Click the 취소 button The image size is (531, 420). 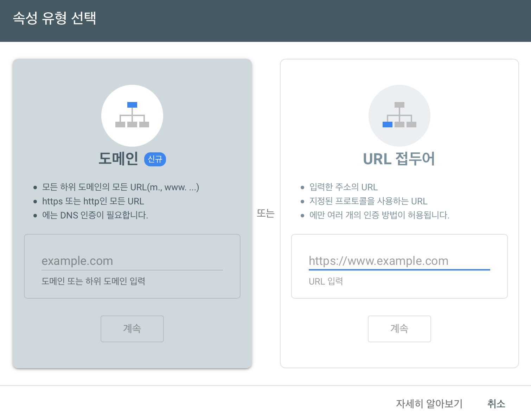pos(496,403)
